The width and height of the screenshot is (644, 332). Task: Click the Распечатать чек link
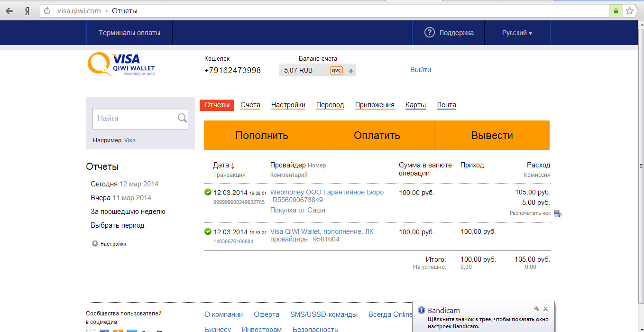[x=530, y=213]
